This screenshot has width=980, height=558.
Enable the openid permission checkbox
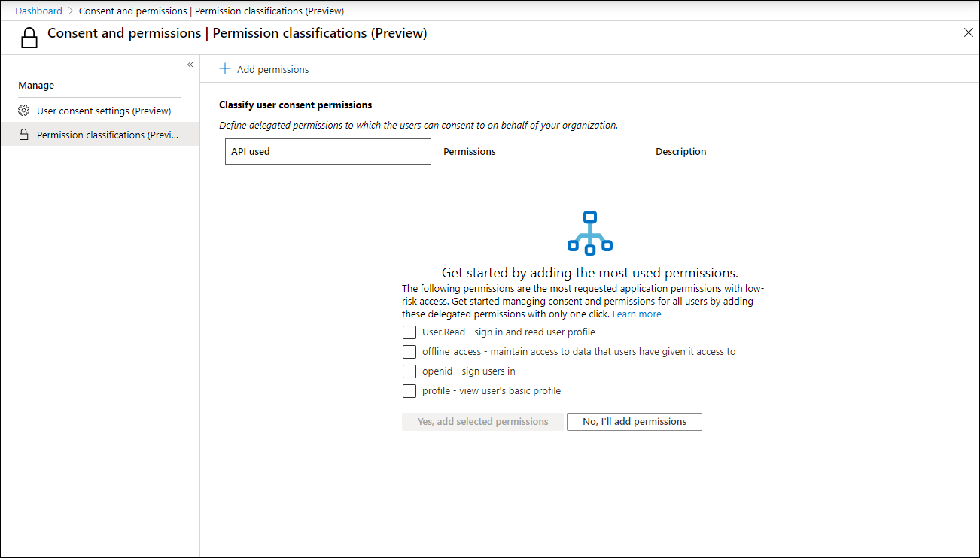coord(409,371)
